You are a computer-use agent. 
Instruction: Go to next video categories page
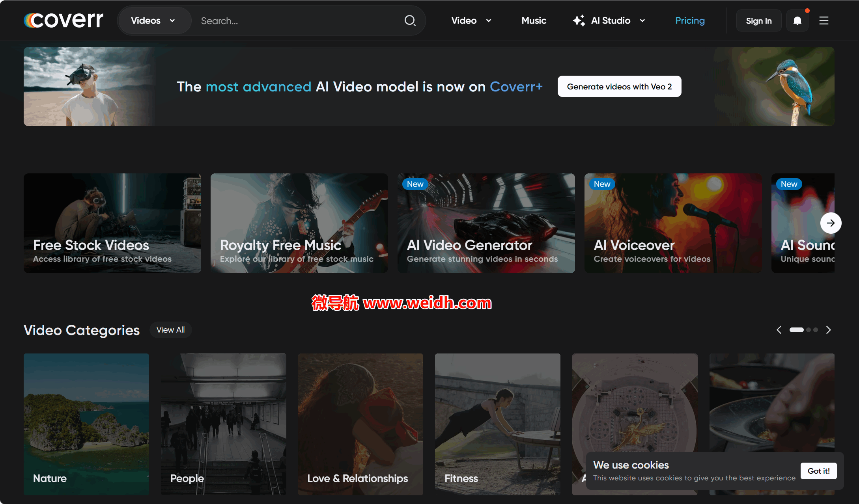click(828, 330)
